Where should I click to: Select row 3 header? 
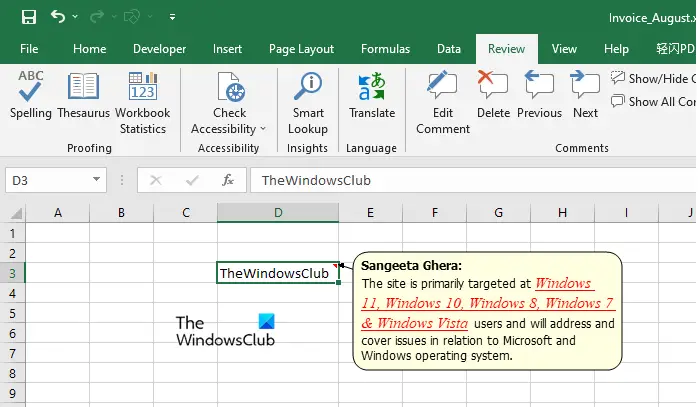12,273
